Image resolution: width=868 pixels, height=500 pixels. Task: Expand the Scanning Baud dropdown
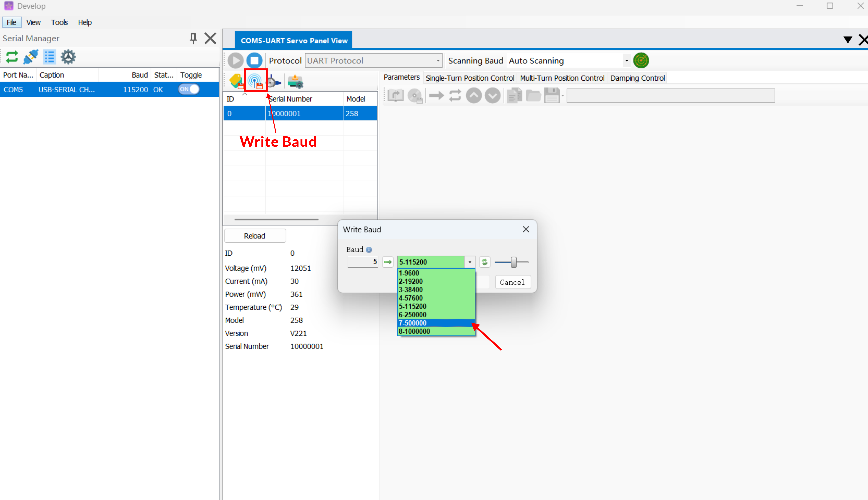[x=626, y=61]
